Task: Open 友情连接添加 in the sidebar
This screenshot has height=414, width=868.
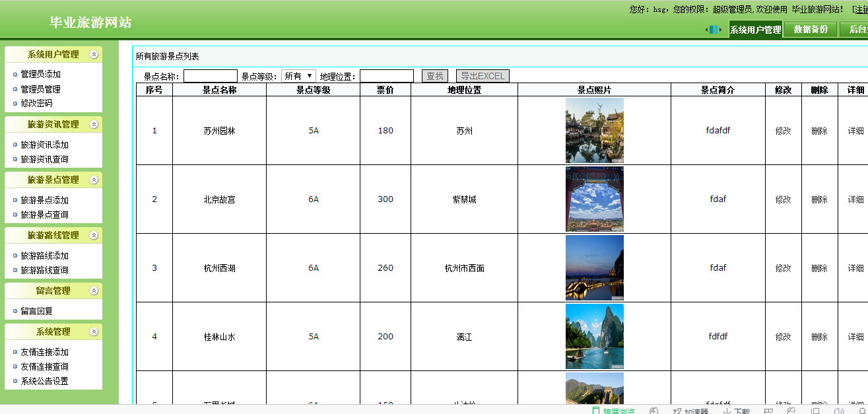Action: click(45, 352)
